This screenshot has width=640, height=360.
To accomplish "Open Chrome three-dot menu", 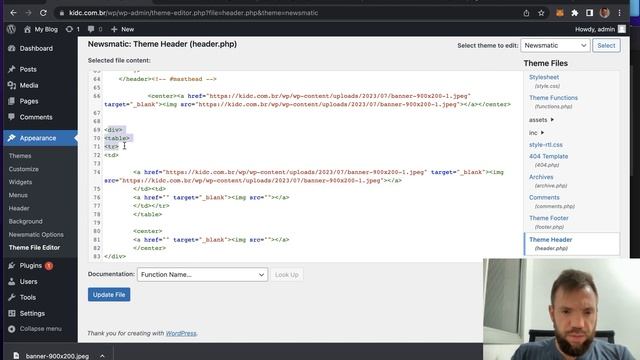I will click(620, 13).
